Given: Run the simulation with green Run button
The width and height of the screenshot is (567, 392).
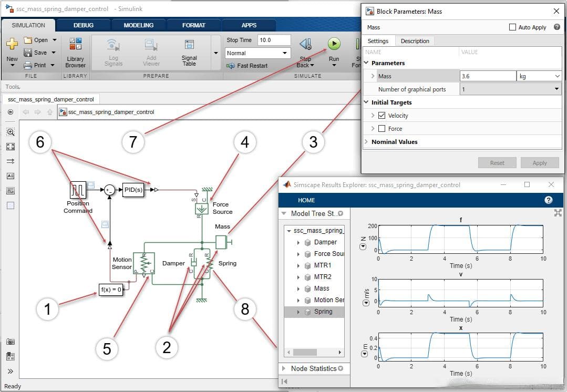Looking at the screenshot, I should tap(334, 44).
